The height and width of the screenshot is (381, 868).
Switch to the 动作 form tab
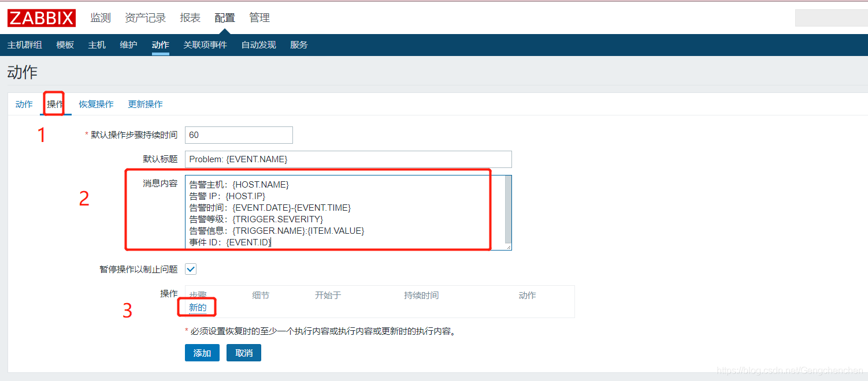click(24, 104)
